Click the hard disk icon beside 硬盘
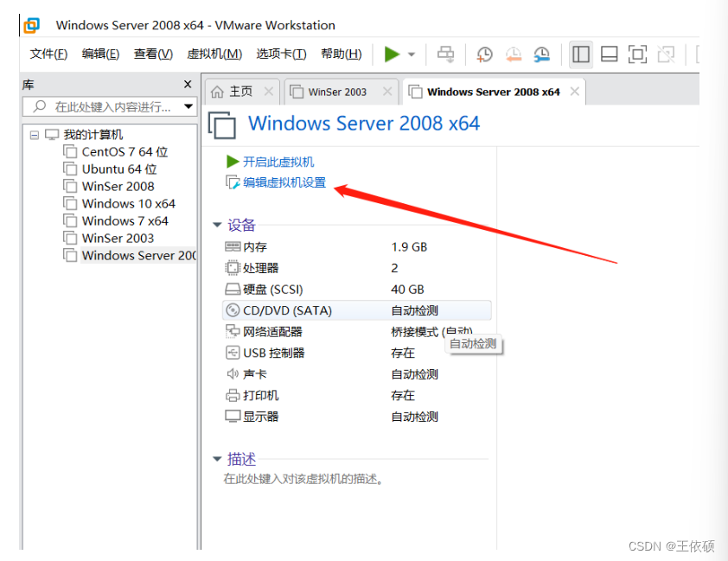This screenshot has height=561, width=728. coord(233,290)
